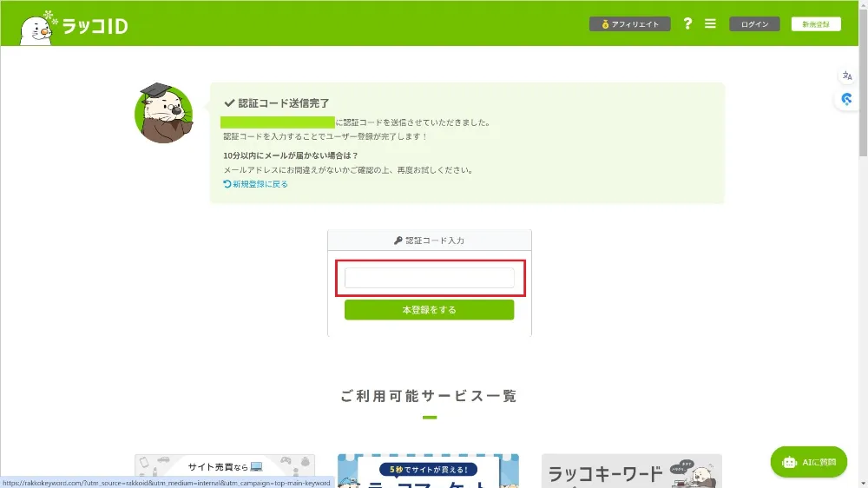Open the ラッコキーワード service banner

tap(631, 471)
